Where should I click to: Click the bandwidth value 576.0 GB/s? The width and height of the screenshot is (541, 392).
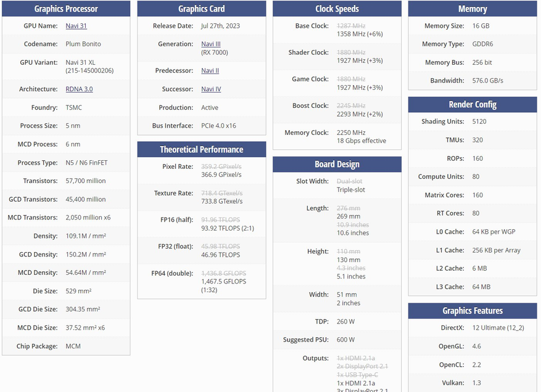coord(488,81)
